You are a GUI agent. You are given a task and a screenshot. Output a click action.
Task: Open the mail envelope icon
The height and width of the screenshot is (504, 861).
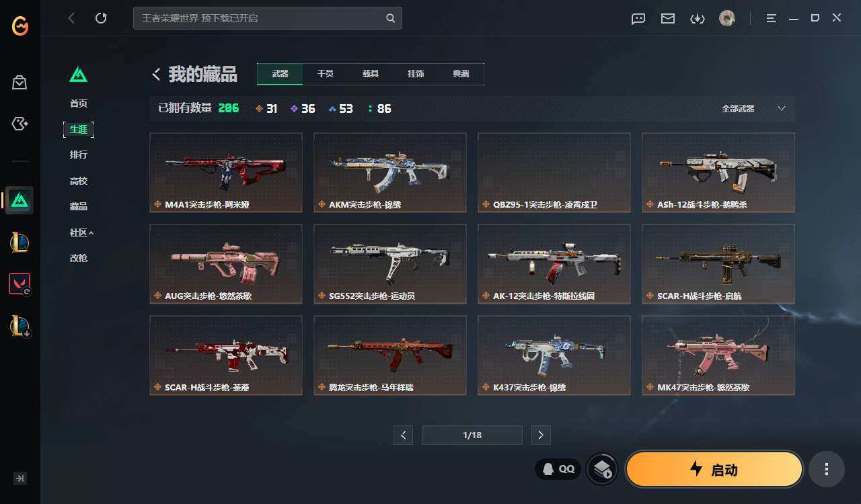tap(668, 19)
